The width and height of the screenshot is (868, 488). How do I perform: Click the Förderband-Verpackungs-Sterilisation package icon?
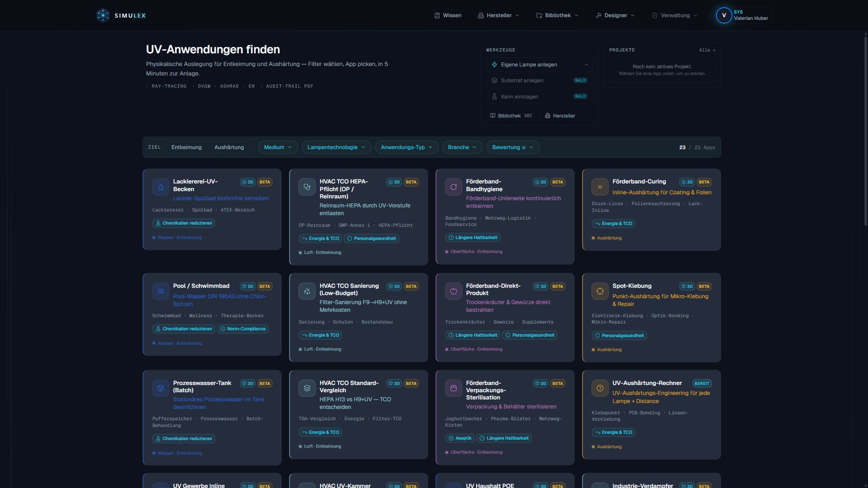(x=453, y=388)
